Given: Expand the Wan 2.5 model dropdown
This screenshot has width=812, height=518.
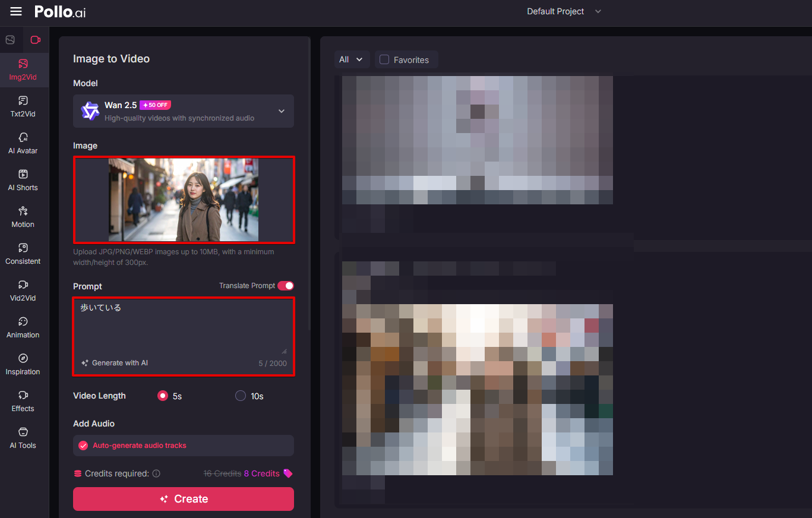Looking at the screenshot, I should pos(282,111).
